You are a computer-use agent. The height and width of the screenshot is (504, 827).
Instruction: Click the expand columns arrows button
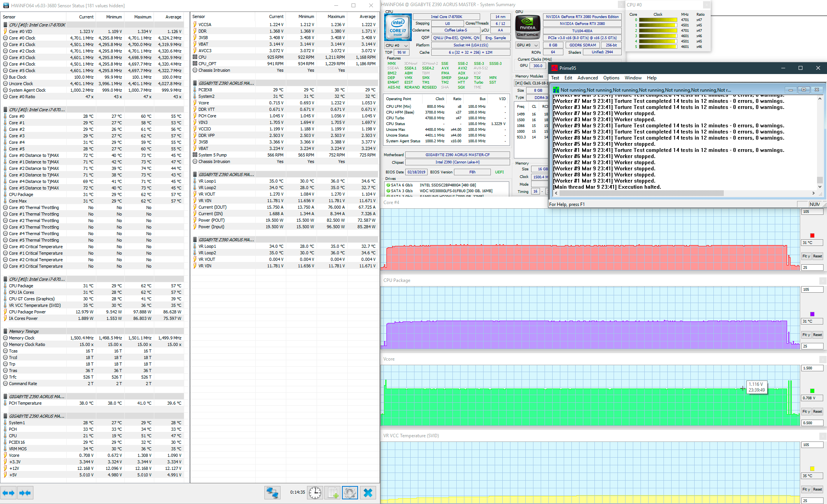8,493
